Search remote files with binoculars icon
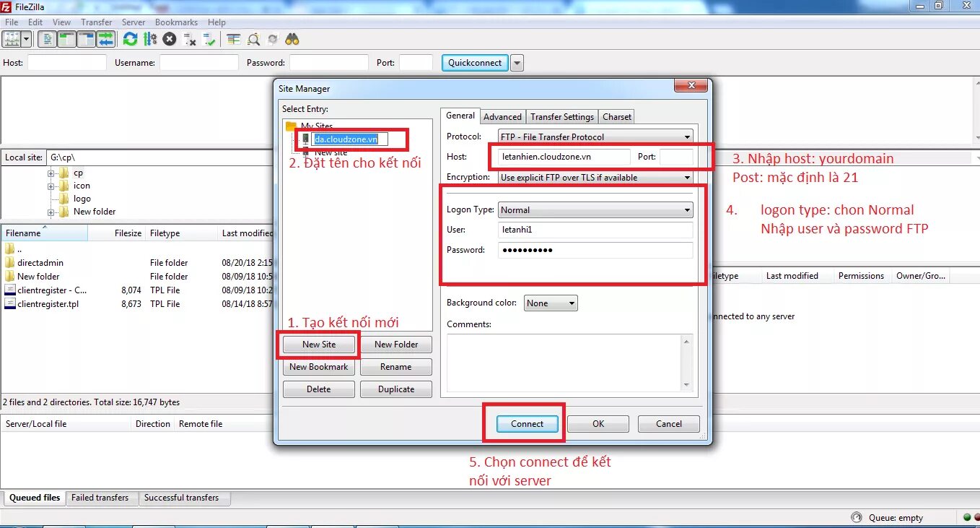980x528 pixels. 292,39
